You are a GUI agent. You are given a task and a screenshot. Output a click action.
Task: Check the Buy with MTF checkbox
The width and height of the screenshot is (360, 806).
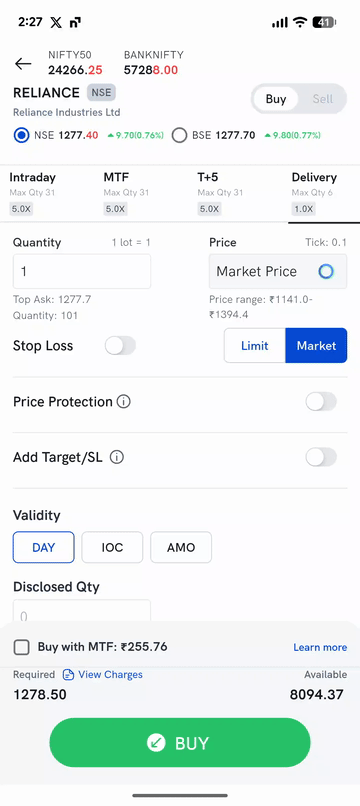[22, 647]
